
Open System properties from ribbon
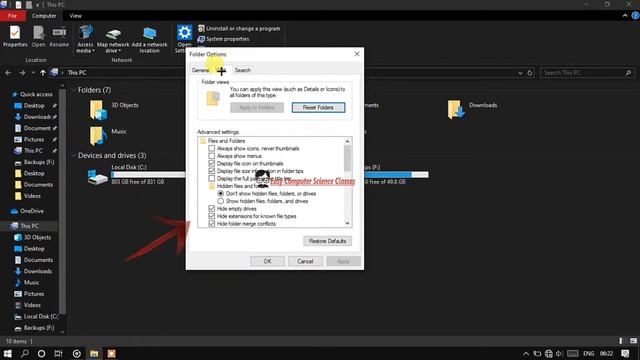pos(224,39)
